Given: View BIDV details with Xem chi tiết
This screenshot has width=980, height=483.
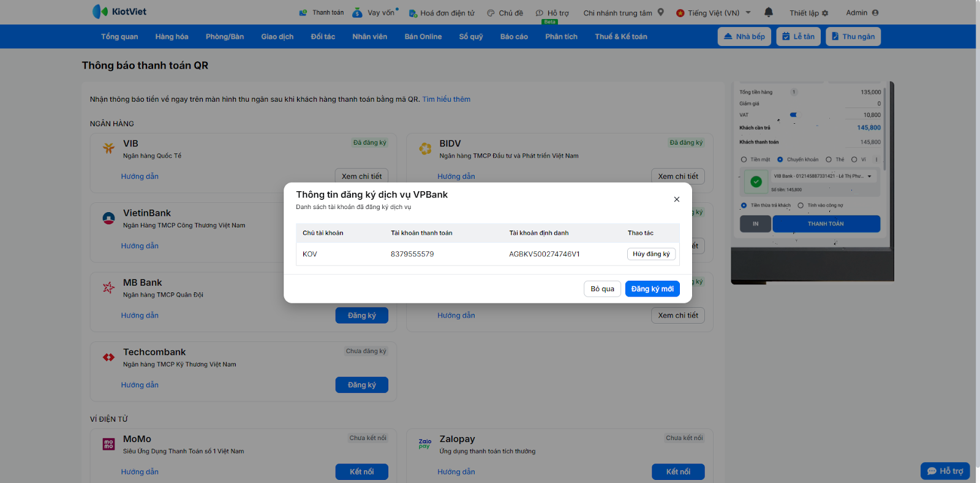Looking at the screenshot, I should [678, 177].
